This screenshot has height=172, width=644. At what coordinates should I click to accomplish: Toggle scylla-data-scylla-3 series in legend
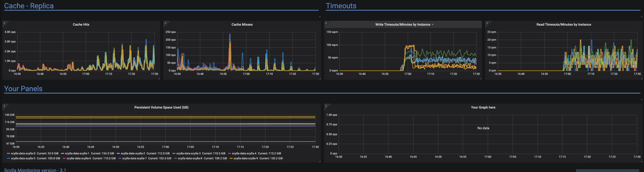click(189, 153)
